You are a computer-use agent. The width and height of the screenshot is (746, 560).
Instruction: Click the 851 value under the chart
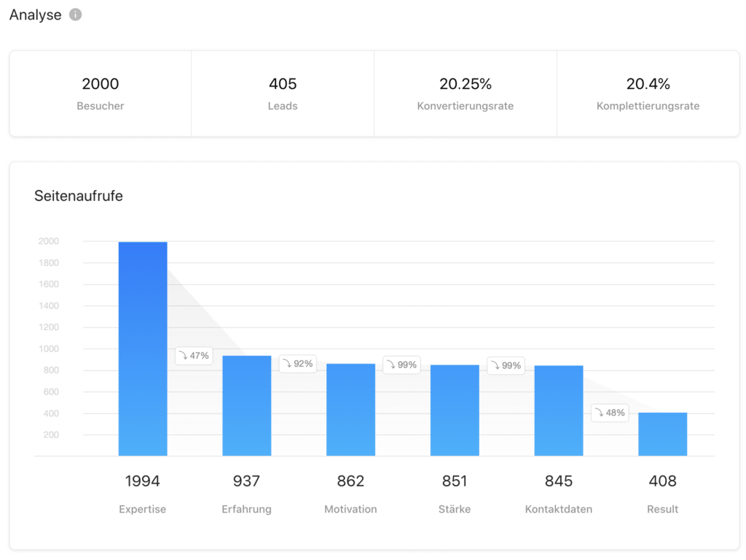(455, 481)
